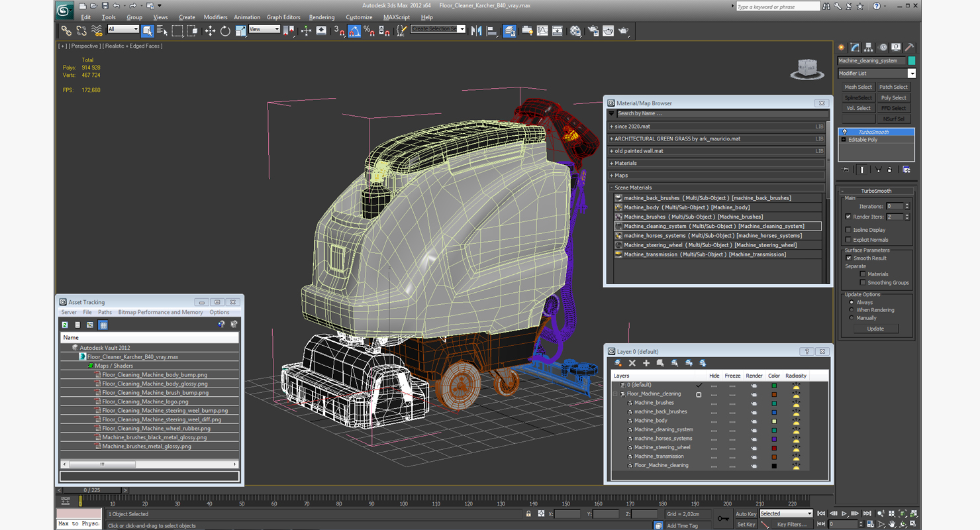Click Search by Name field in Material Browser
Image resolution: width=980 pixels, height=530 pixels.
pyautogui.click(x=722, y=114)
